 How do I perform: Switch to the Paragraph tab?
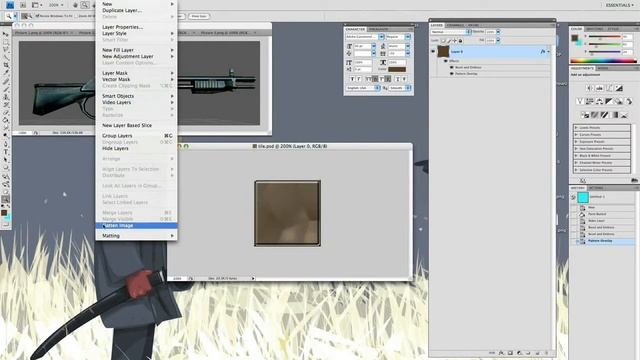click(378, 29)
